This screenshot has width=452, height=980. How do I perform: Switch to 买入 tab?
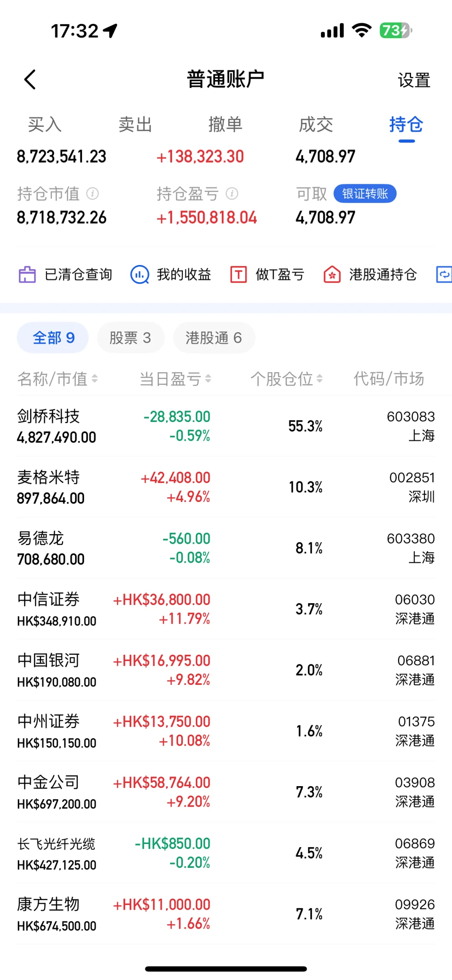pyautogui.click(x=45, y=124)
